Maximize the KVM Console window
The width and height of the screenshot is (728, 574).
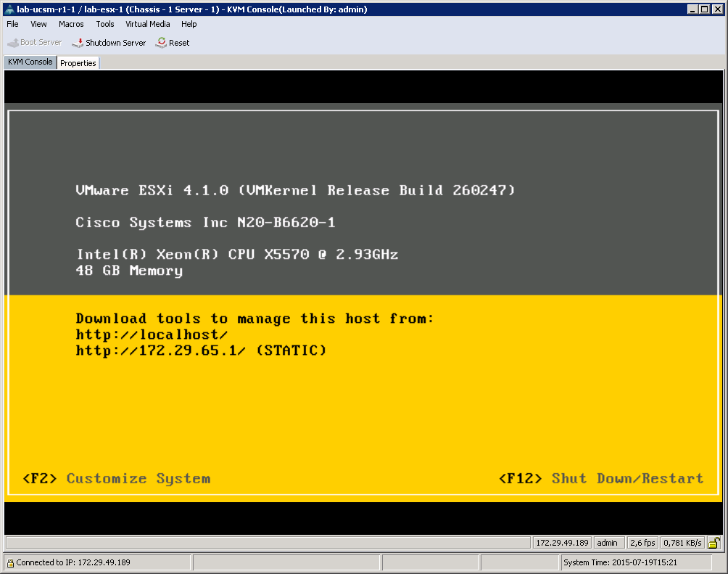coord(705,9)
